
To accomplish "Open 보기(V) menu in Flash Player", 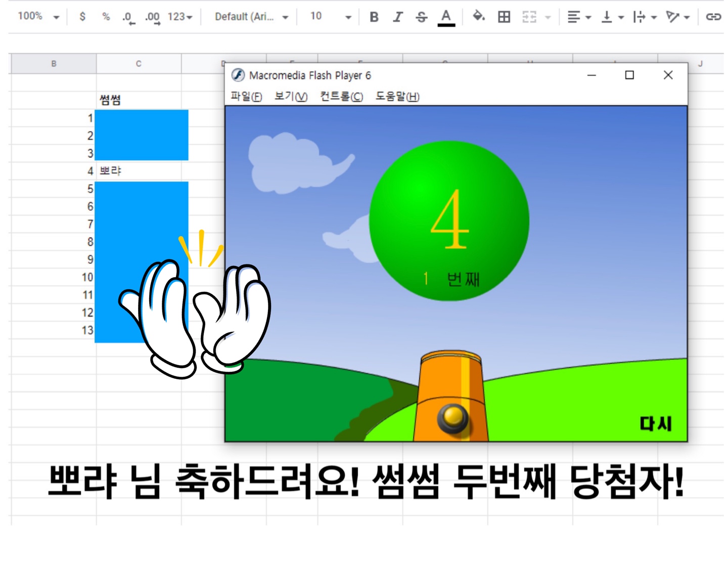I will pyautogui.click(x=291, y=96).
